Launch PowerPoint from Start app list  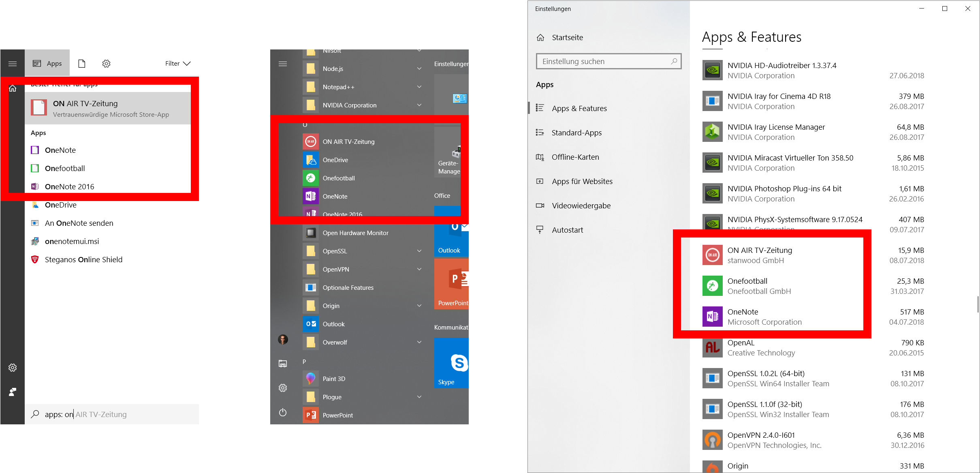pos(363,415)
